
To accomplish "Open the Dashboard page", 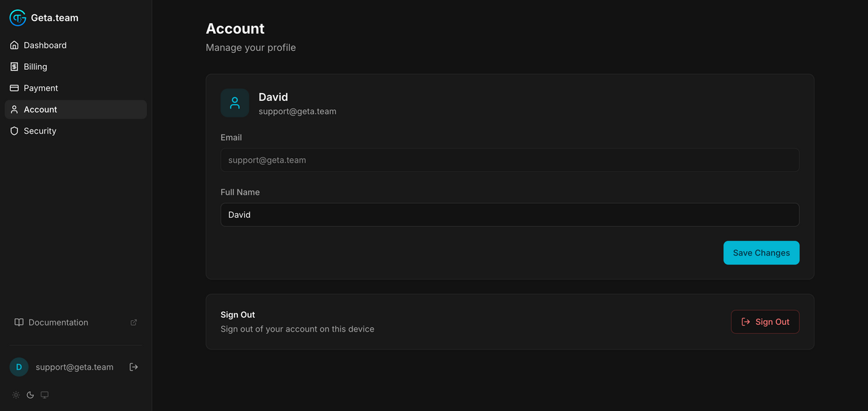I will coord(75,45).
